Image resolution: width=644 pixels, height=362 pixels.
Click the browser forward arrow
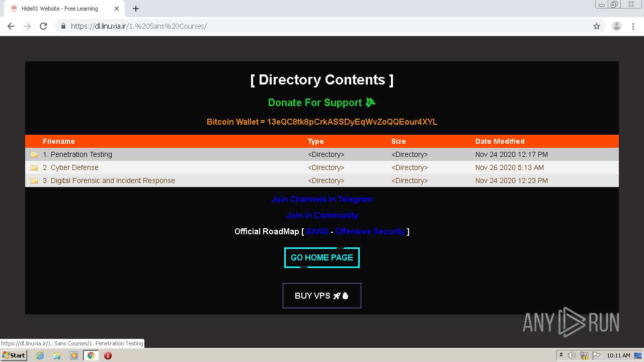27,26
